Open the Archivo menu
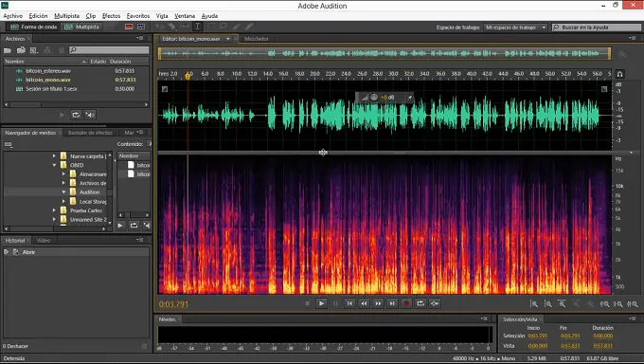644x364 pixels. 12,15
